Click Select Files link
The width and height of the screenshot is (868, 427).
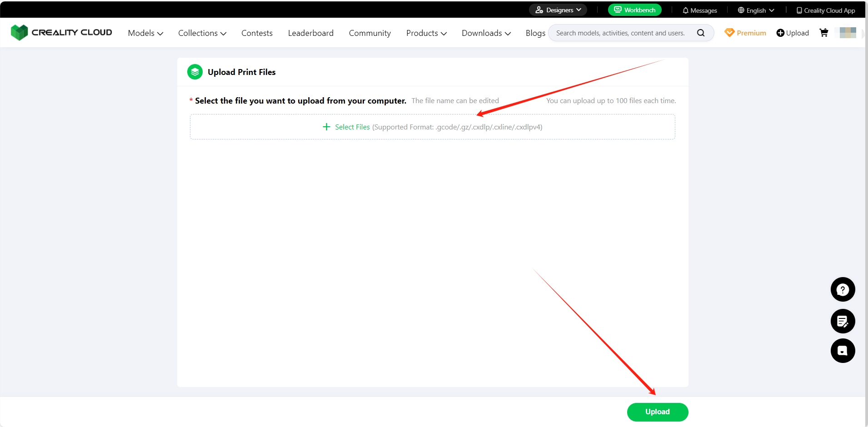[352, 127]
